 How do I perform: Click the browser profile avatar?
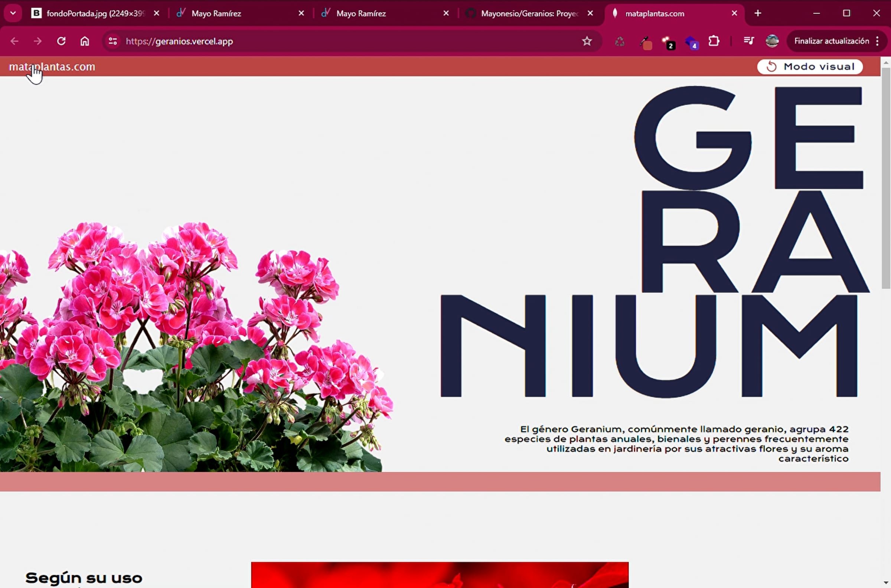772,41
